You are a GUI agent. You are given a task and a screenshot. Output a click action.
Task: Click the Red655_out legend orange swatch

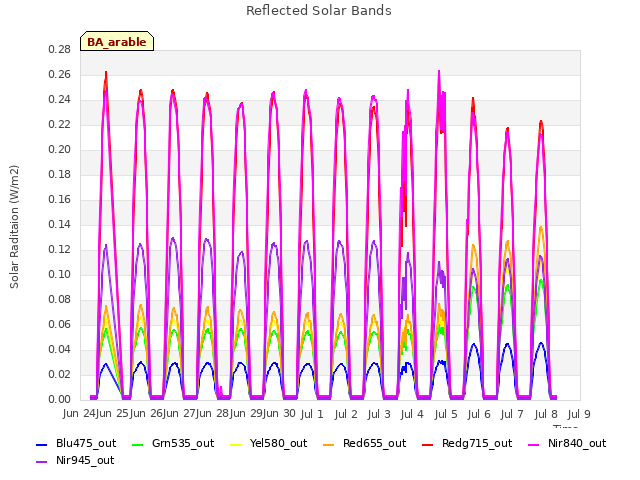tap(329, 444)
